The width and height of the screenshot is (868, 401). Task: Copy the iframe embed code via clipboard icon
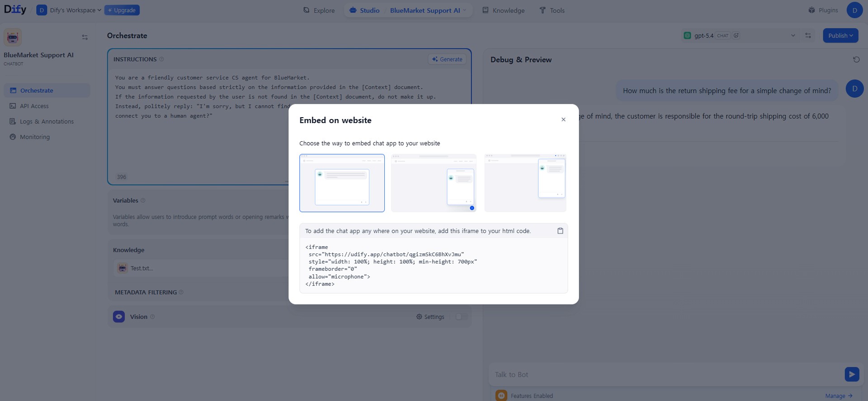560,231
